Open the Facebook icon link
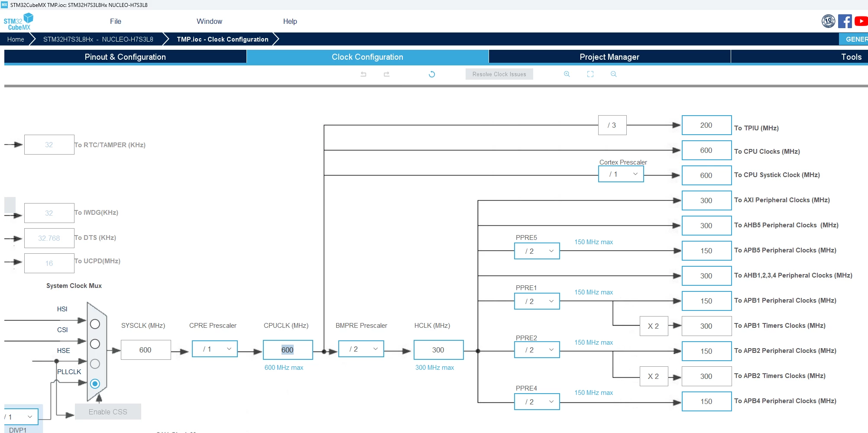Viewport: 868px width, 433px height. pyautogui.click(x=845, y=21)
